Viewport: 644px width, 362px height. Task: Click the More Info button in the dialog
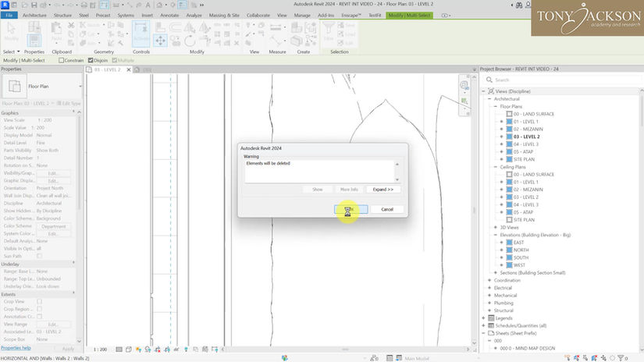[349, 190]
